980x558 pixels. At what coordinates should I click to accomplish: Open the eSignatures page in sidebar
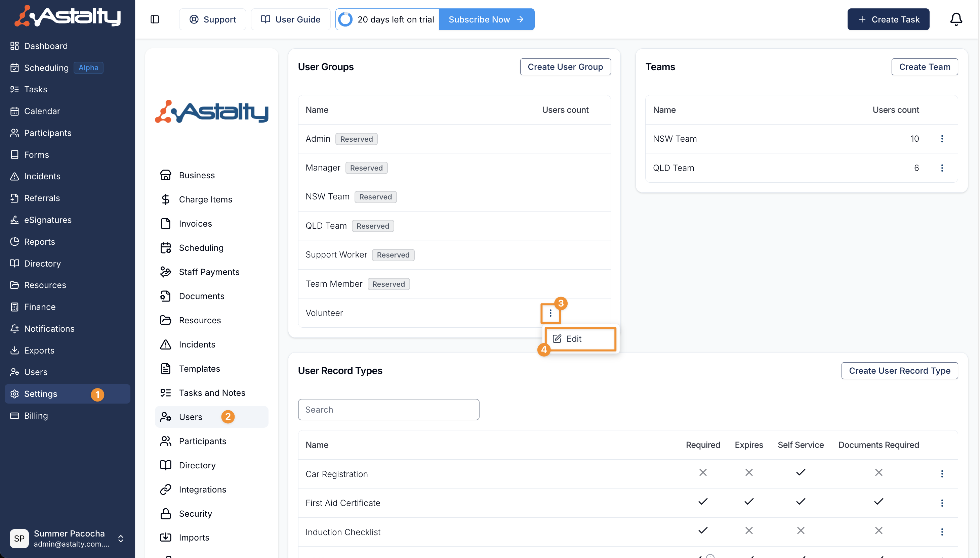tap(48, 220)
